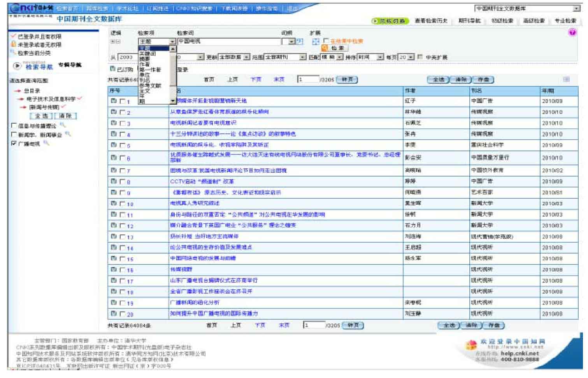Click the save icon in result row 6
The height and width of the screenshot is (378, 588).
click(114, 157)
